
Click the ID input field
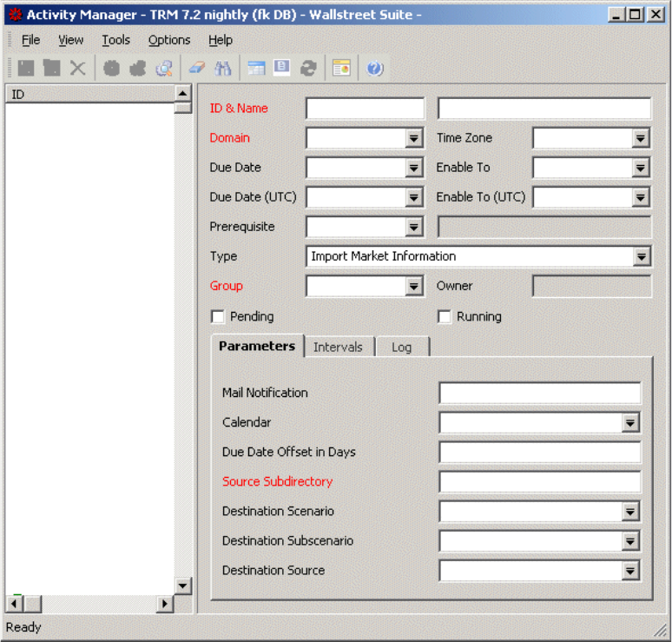click(x=365, y=109)
